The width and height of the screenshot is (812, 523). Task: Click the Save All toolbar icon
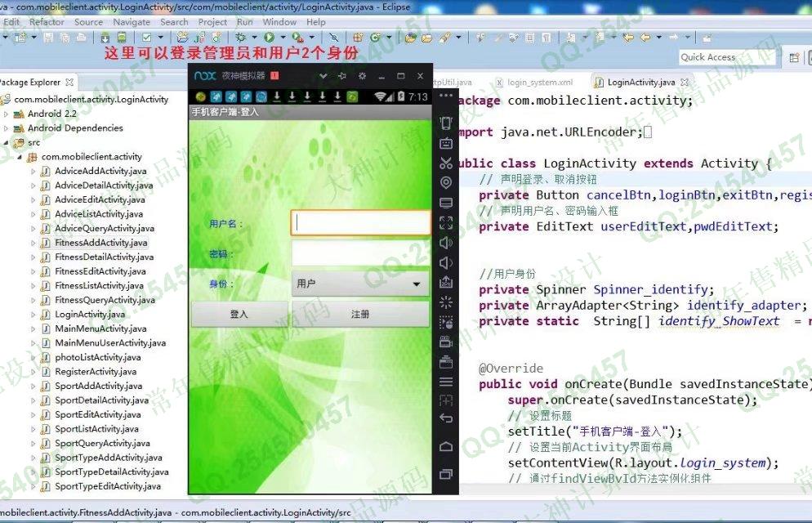coord(65,38)
